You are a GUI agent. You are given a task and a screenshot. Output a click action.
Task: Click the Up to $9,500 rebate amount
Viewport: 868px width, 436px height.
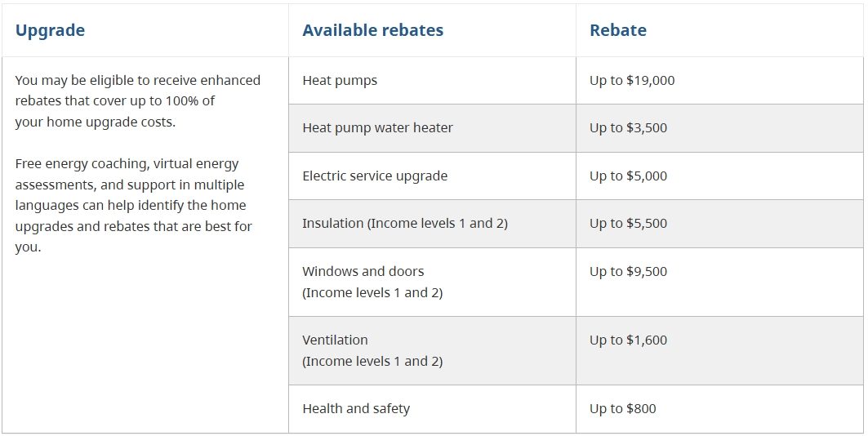point(628,271)
